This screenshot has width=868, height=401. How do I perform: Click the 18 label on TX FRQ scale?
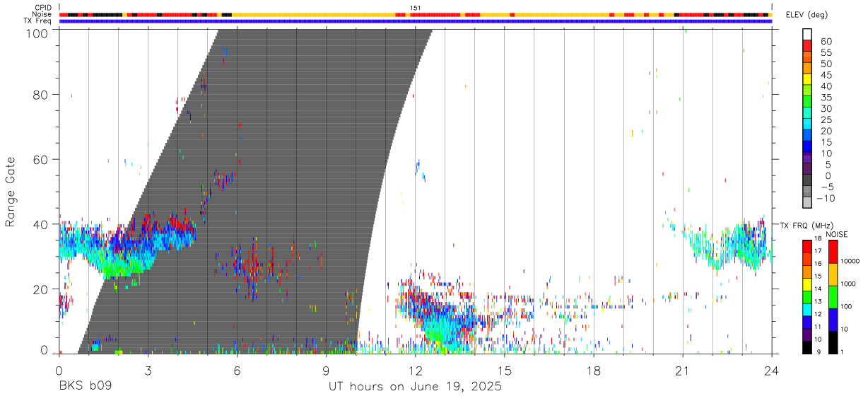819,239
